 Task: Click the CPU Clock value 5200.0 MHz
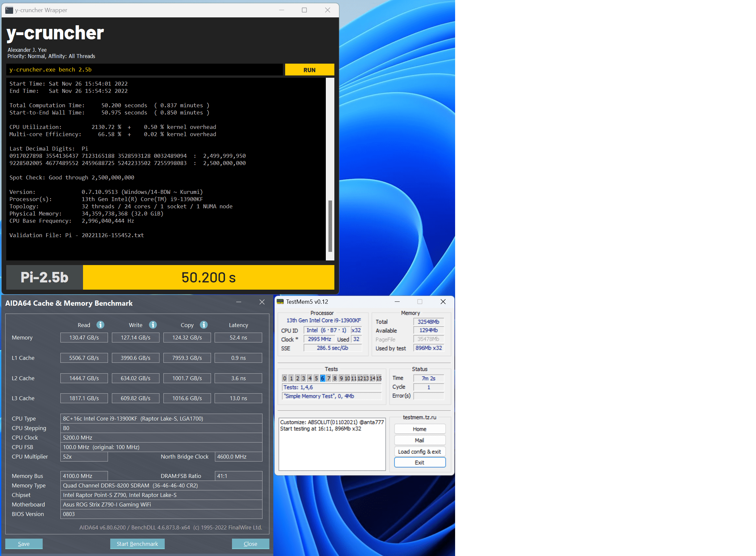click(x=161, y=438)
